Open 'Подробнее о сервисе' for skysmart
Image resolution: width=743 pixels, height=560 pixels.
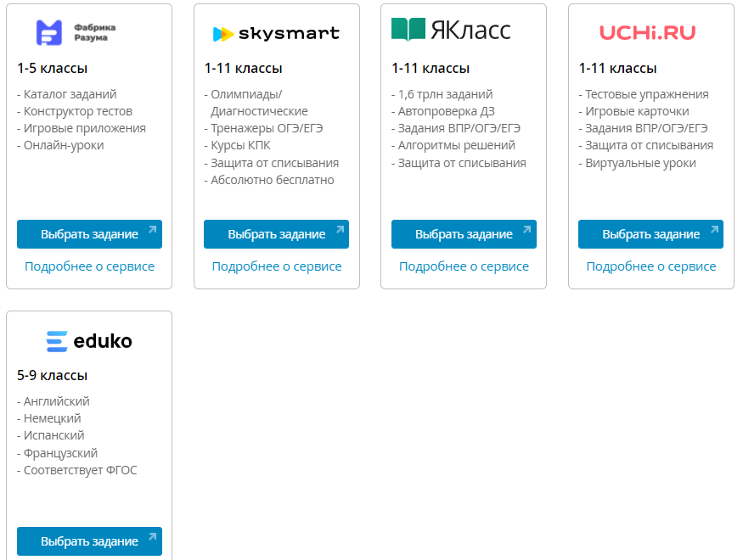point(277,266)
